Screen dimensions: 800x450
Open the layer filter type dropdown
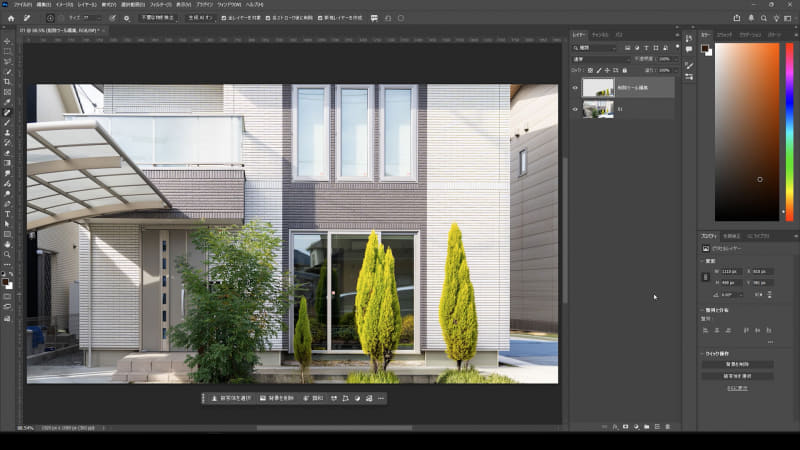[594, 48]
